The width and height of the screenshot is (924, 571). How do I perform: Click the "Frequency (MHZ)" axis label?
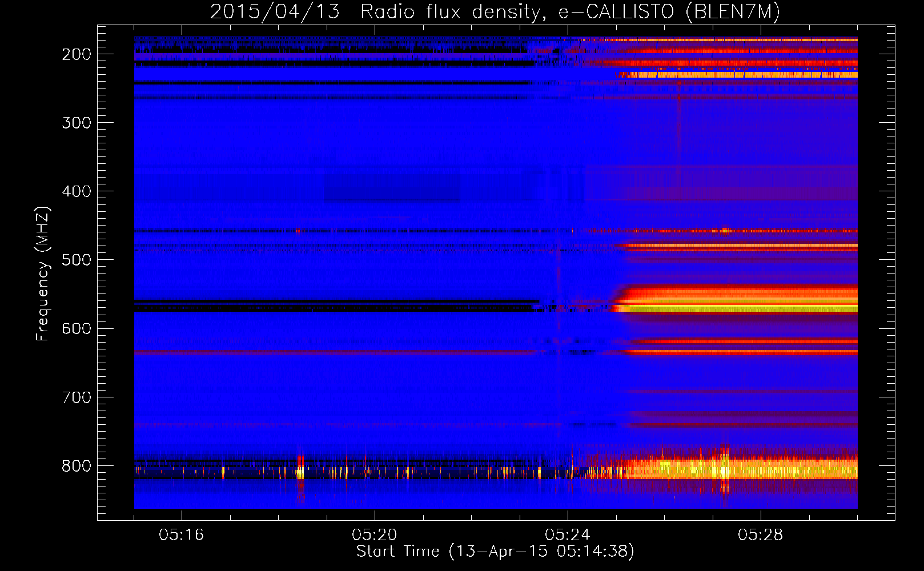click(43, 274)
